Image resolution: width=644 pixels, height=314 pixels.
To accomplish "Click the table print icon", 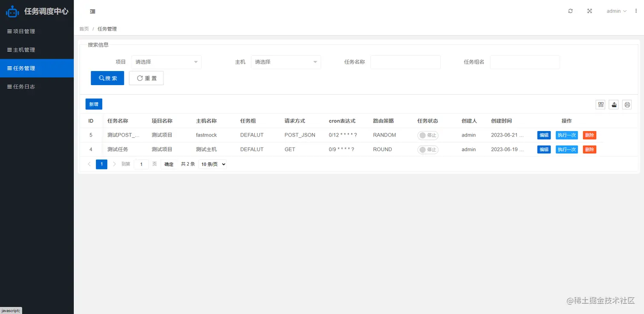I will coord(627,104).
